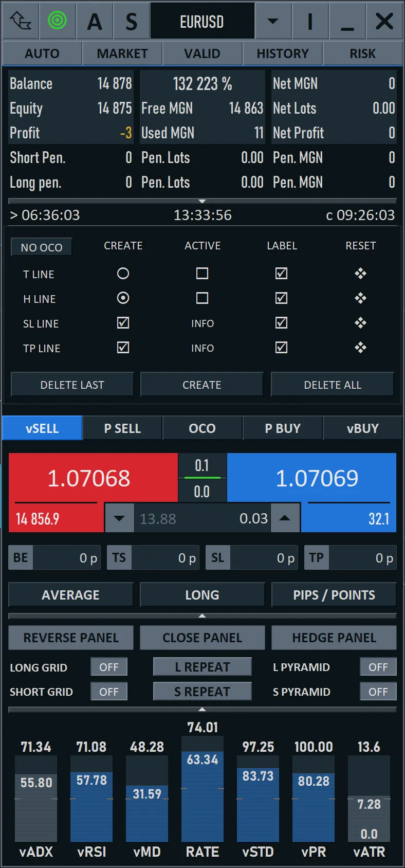Select the T LINE create radio button
Screen dimensions: 405x868
click(123, 274)
